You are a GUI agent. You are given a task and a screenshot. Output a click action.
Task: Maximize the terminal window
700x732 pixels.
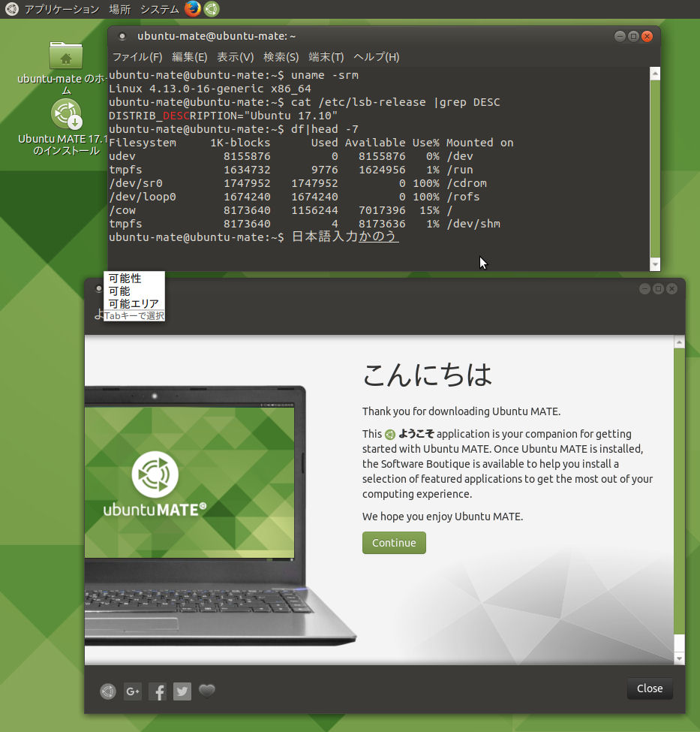(633, 37)
